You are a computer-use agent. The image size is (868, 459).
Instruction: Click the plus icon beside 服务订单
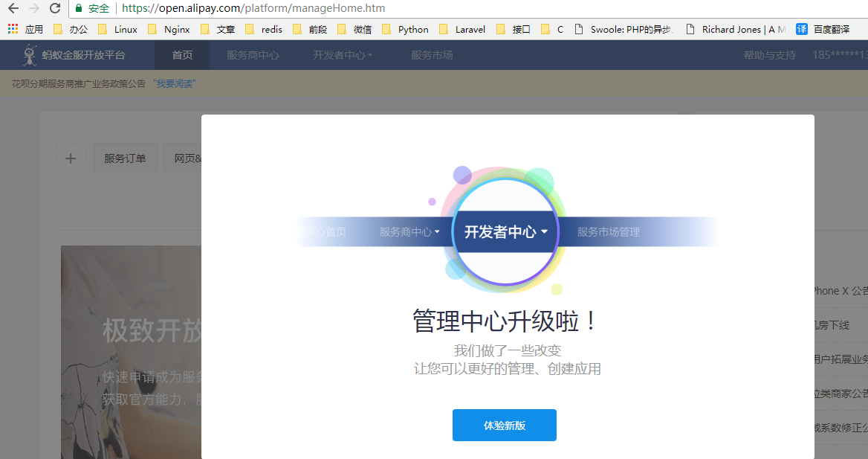coord(71,158)
